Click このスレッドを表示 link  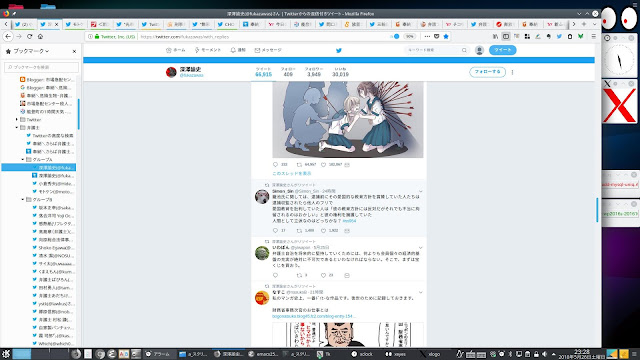coord(291,173)
